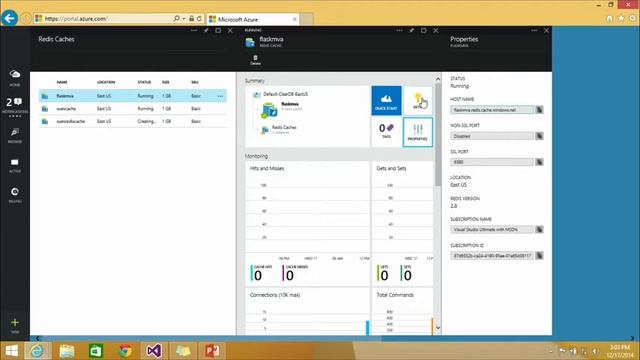Open the Gets and Sets chart

pos(402,223)
